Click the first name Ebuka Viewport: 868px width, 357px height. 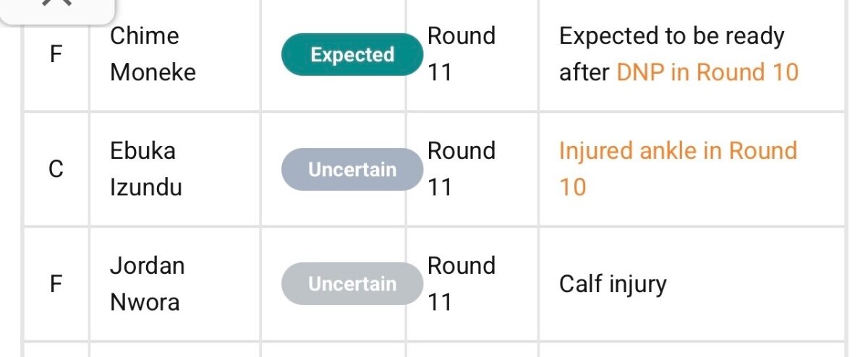coord(143,151)
